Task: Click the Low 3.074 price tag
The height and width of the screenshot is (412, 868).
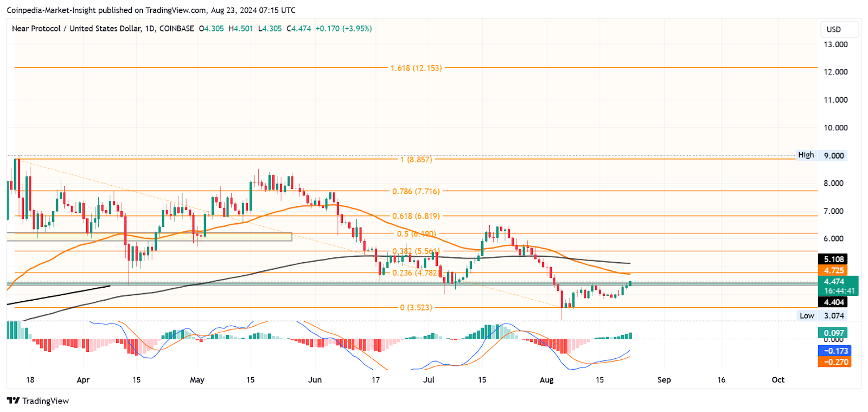Action: click(x=821, y=315)
